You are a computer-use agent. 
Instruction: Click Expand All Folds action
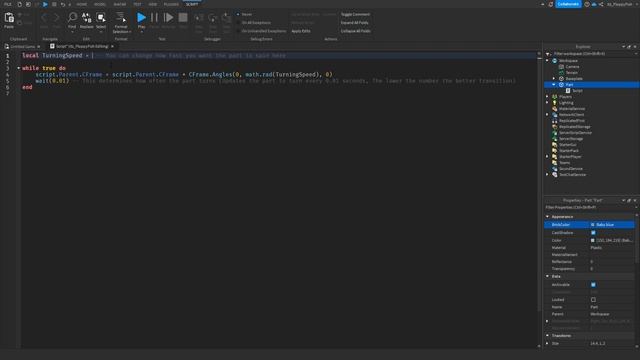click(x=355, y=22)
